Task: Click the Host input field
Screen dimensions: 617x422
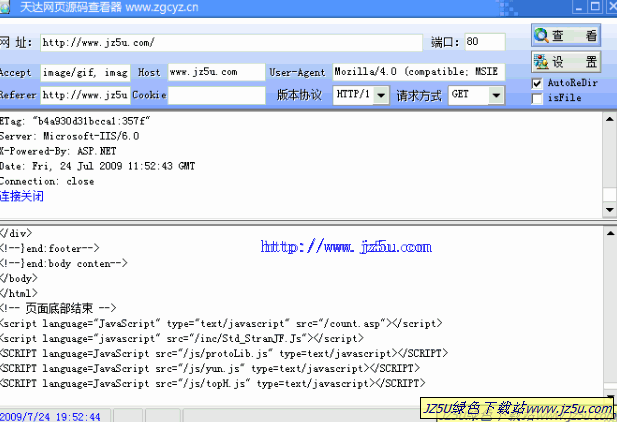Action: click(x=216, y=72)
